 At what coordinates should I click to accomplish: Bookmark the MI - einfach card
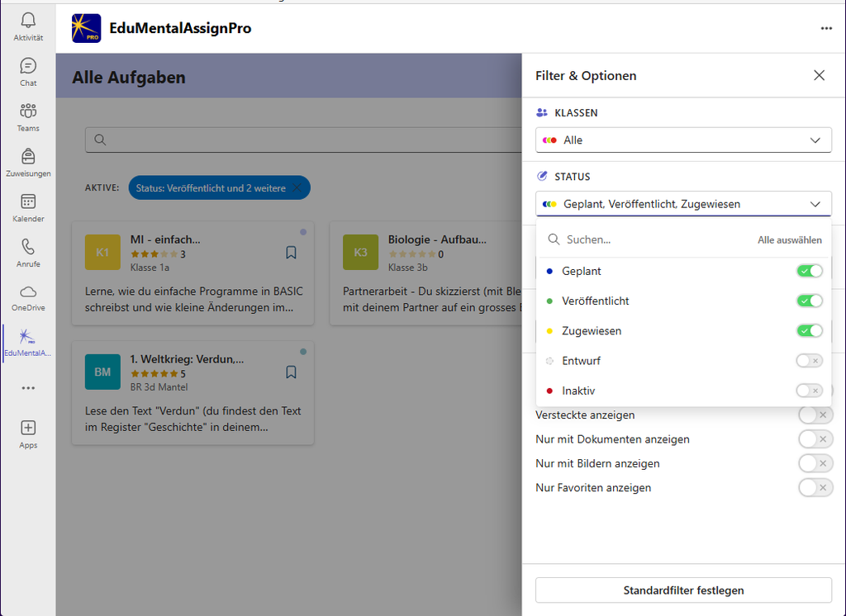[292, 253]
